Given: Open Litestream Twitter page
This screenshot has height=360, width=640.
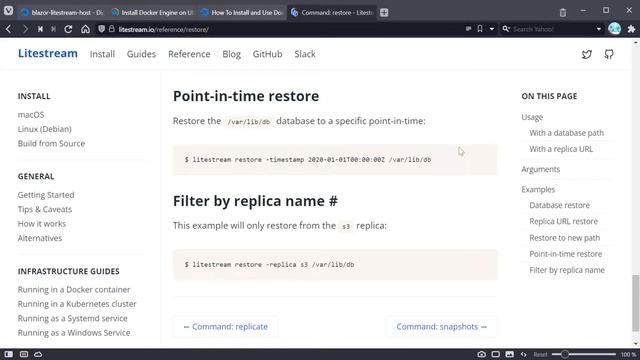Looking at the screenshot, I should (x=587, y=54).
